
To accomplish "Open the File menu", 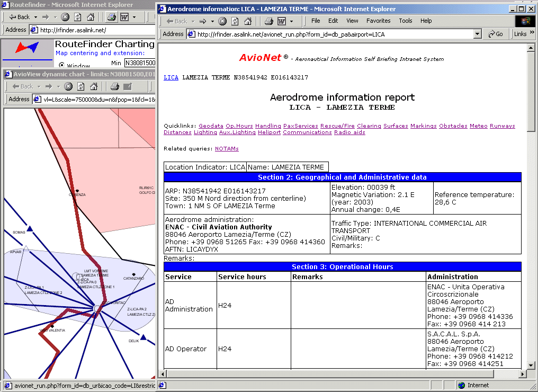I will click(x=316, y=21).
